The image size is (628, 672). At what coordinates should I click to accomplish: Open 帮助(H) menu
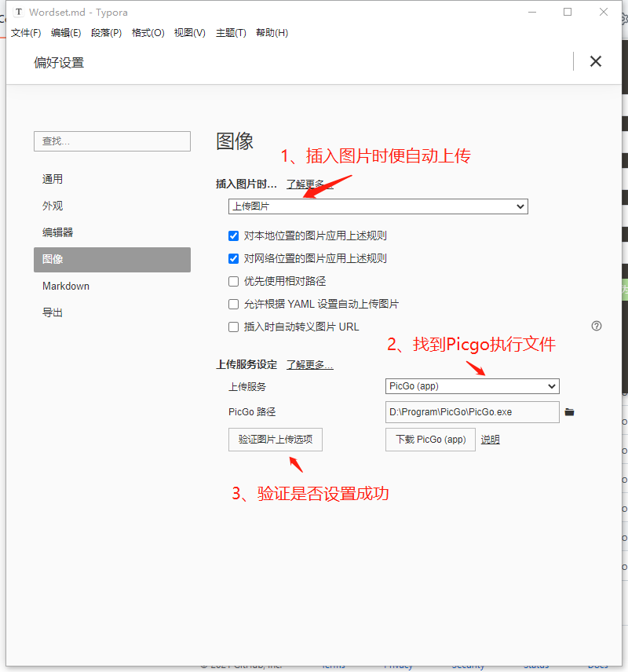tap(272, 33)
